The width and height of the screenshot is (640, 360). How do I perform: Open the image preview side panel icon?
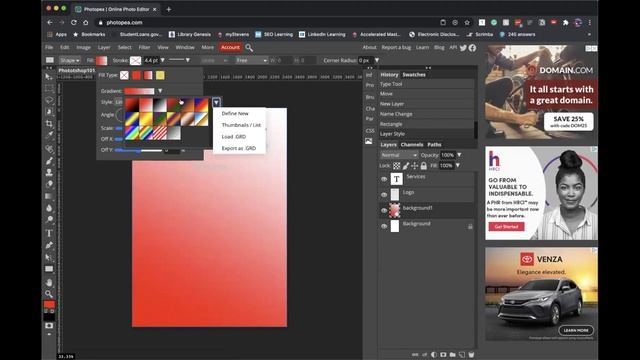coord(369,141)
